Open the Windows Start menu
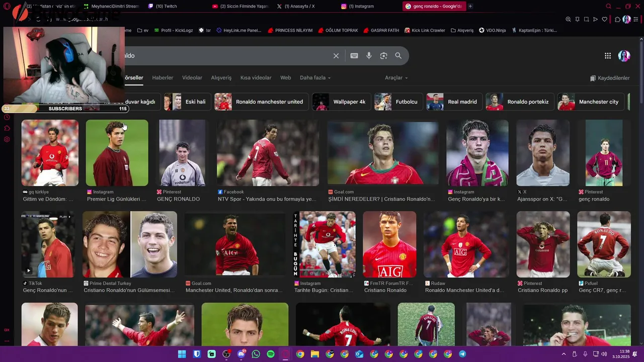The height and width of the screenshot is (362, 644). click(x=182, y=354)
